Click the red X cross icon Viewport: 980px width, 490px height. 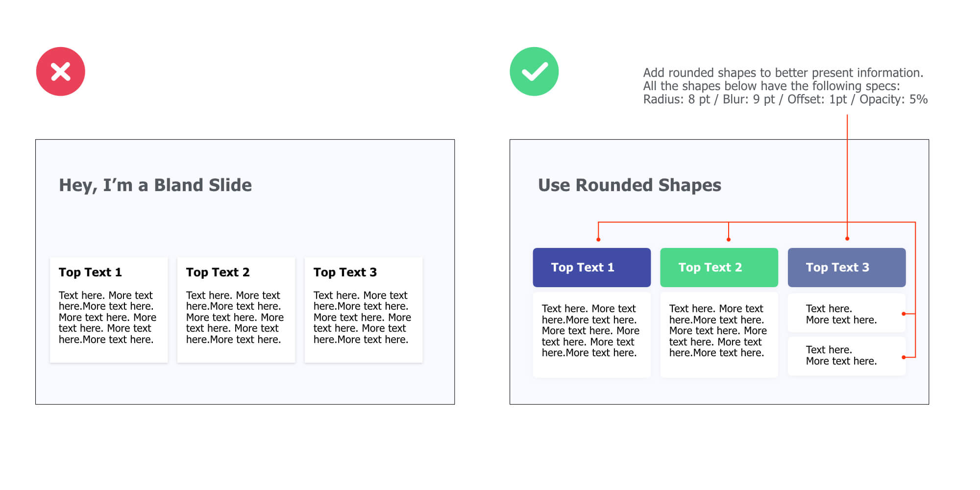61,72
